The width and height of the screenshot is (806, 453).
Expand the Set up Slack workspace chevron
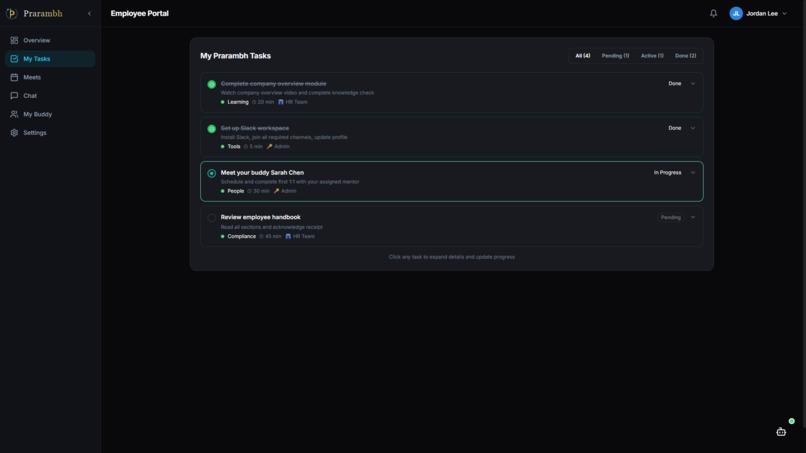tap(692, 128)
